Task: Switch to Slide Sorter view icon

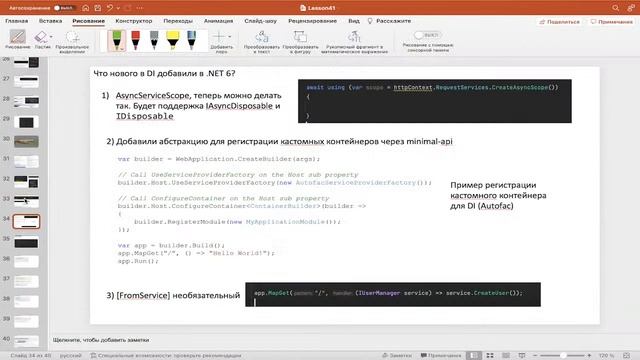Action: coord(490,356)
